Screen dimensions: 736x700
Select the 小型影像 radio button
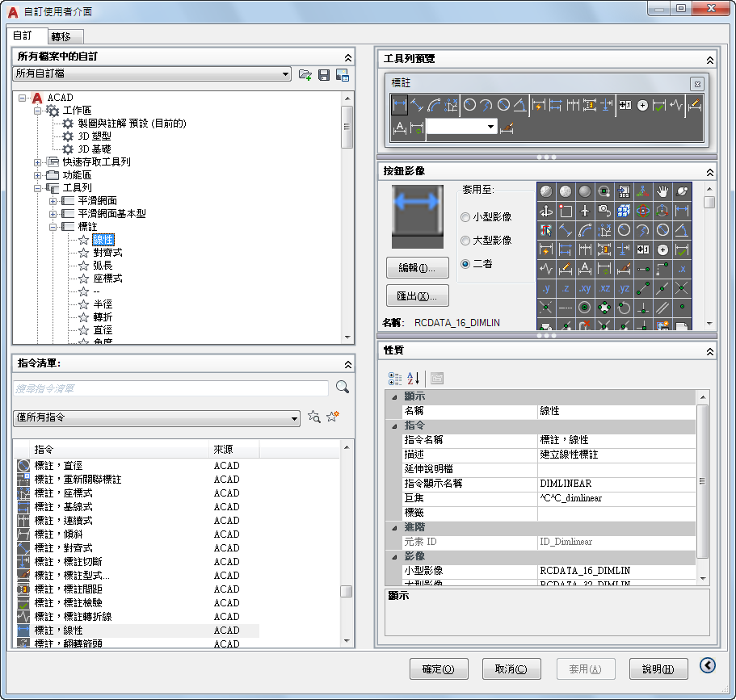(465, 216)
